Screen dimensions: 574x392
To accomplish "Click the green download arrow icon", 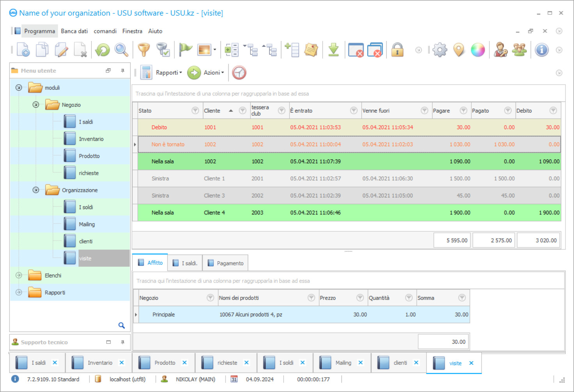I will click(333, 50).
